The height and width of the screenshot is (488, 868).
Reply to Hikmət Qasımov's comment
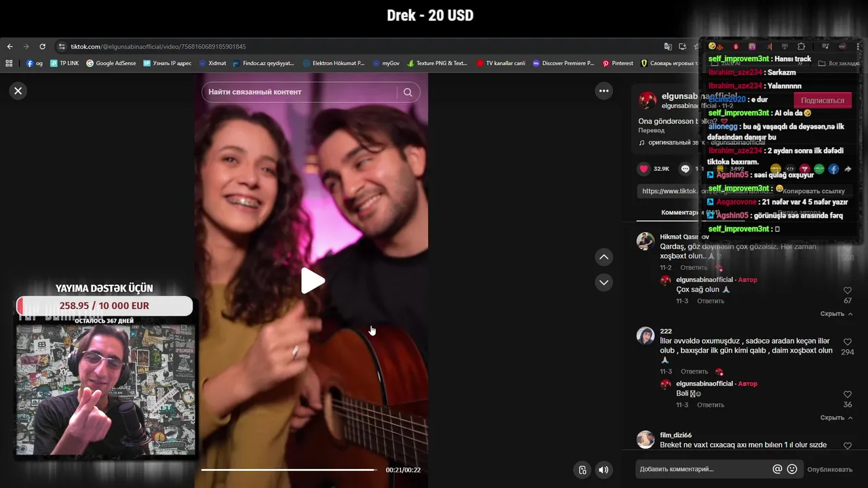click(x=694, y=268)
